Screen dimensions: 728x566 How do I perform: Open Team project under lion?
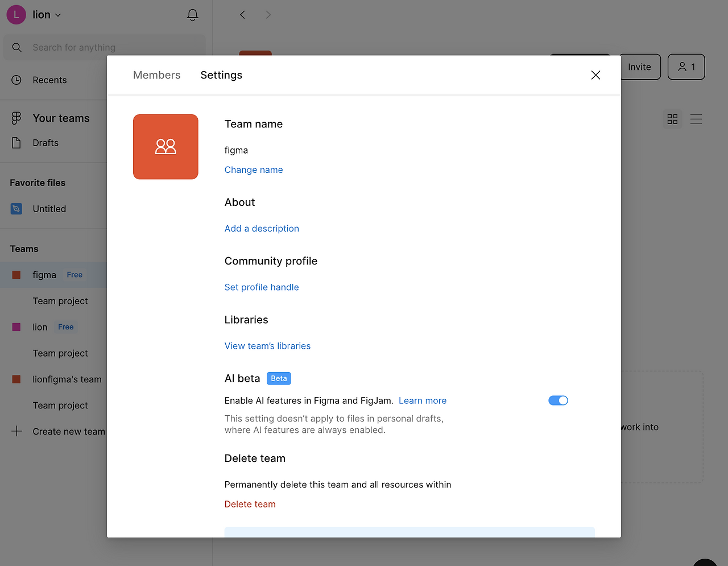click(60, 353)
